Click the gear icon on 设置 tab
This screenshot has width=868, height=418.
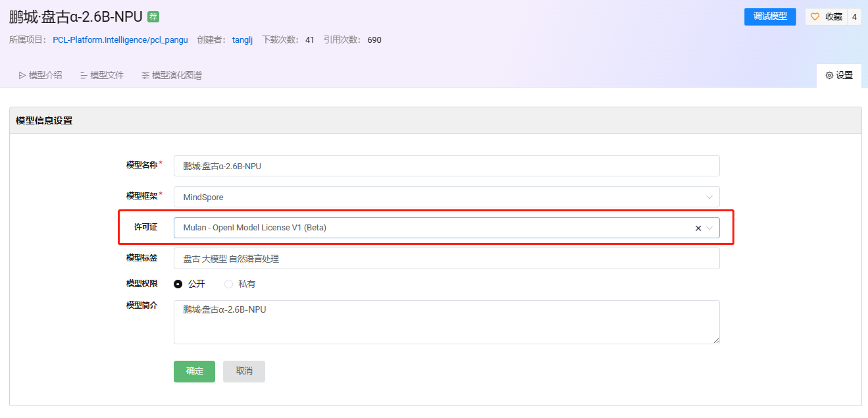[x=829, y=76]
